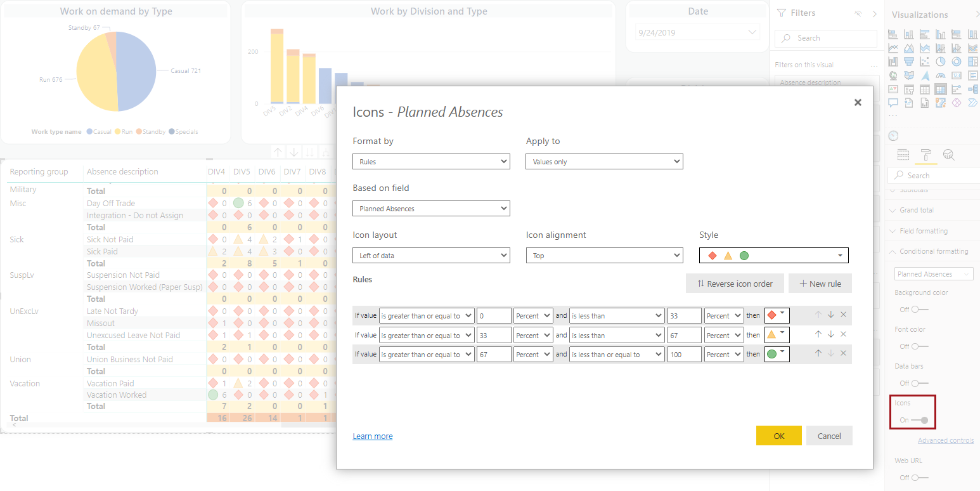Switch to the Format paint roller tab
The width and height of the screenshot is (980, 491).
pos(925,155)
